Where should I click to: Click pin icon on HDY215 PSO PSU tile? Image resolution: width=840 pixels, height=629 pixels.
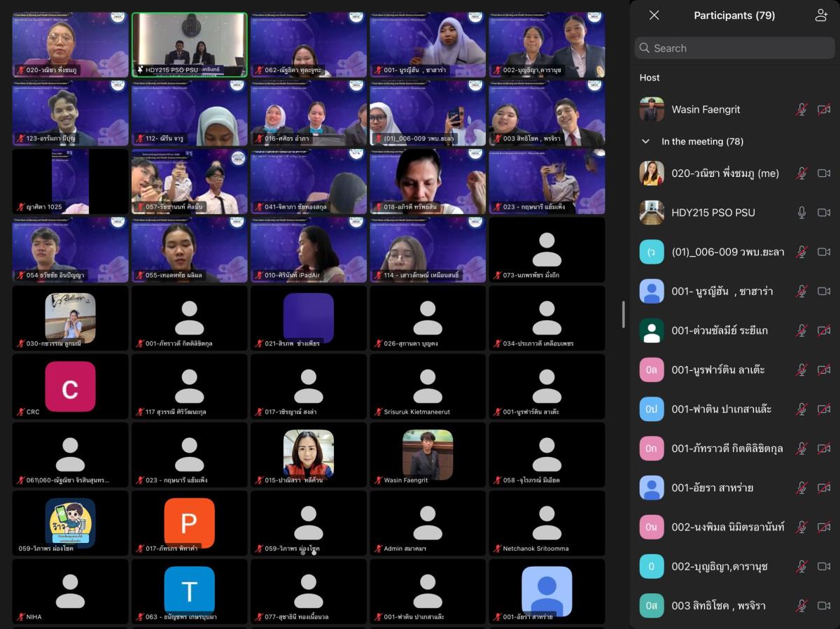pyautogui.click(x=139, y=70)
